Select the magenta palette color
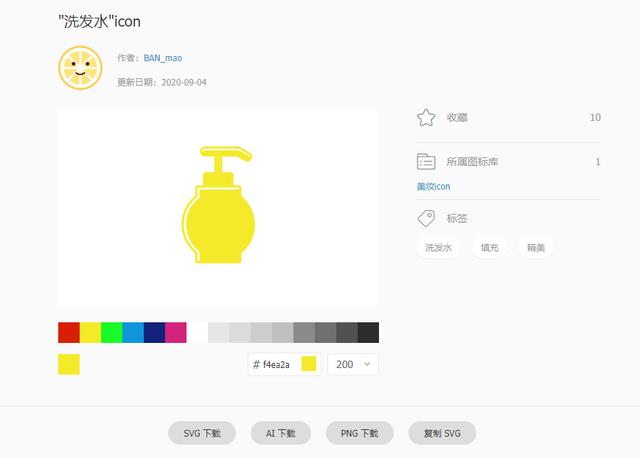The image size is (640, 458). click(x=176, y=332)
